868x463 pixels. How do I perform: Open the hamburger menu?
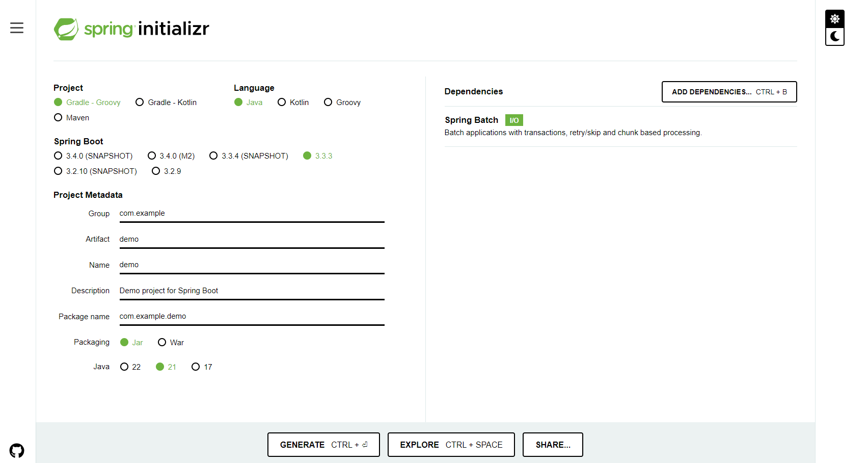(x=17, y=28)
